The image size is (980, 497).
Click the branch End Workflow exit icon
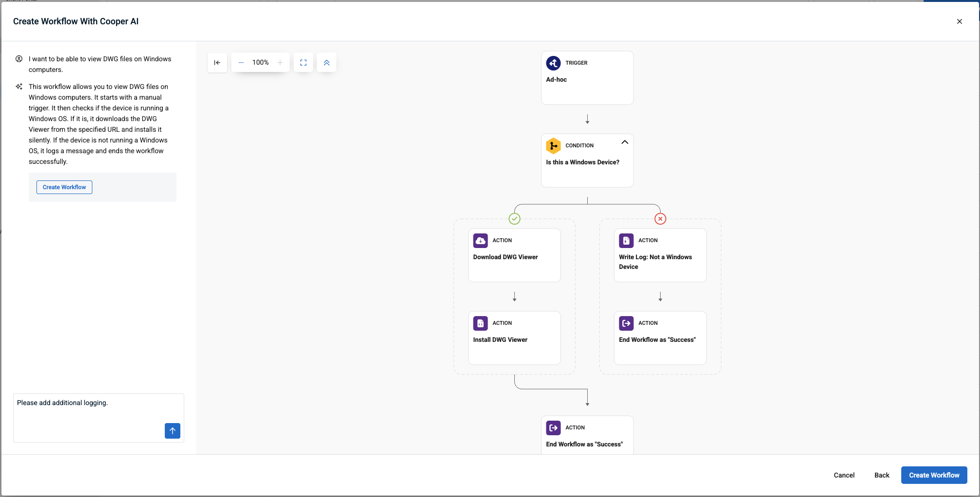pos(626,323)
